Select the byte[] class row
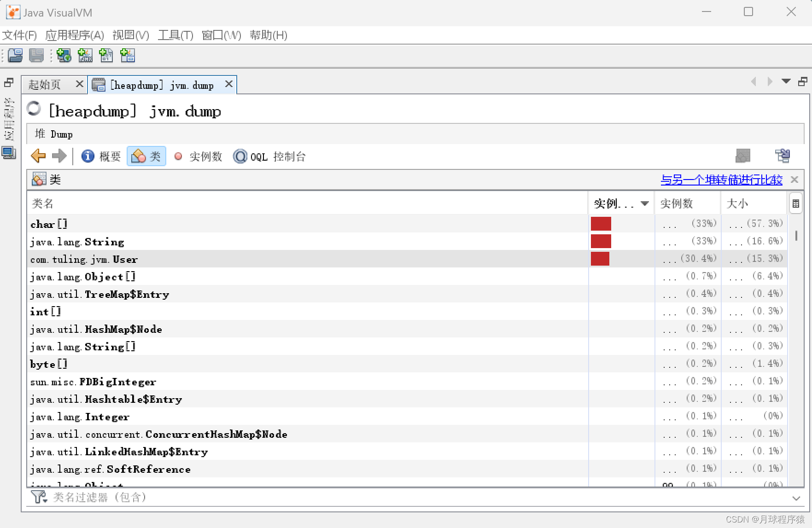812x528 pixels. click(x=407, y=364)
